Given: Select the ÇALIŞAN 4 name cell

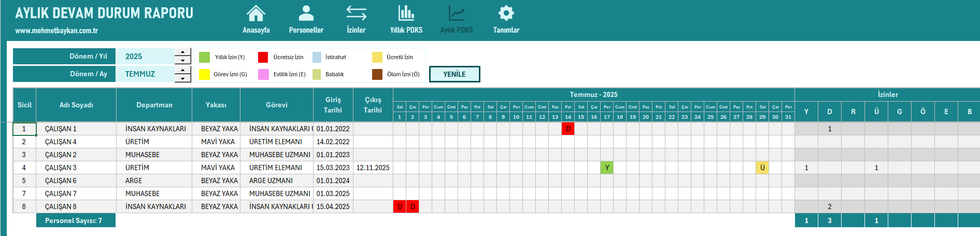Looking at the screenshot, I should point(76,142).
